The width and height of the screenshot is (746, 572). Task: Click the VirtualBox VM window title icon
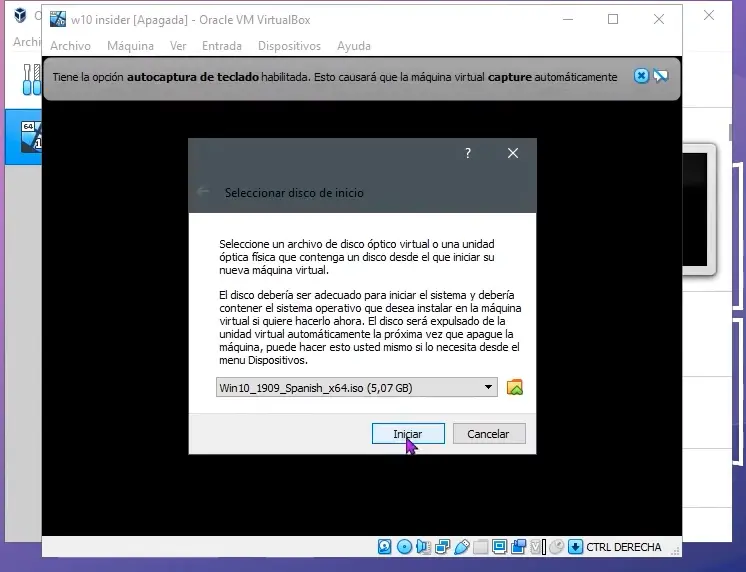[58, 20]
